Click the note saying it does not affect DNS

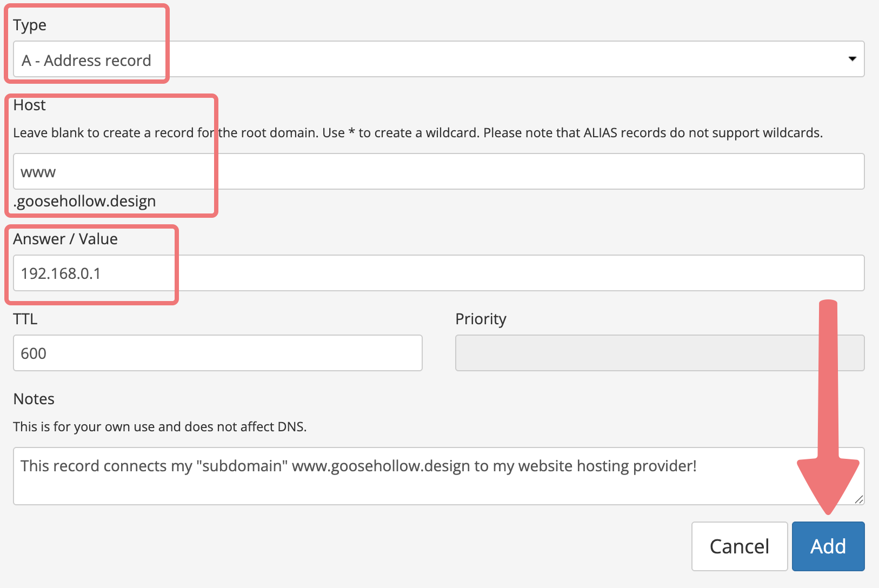[x=159, y=427]
